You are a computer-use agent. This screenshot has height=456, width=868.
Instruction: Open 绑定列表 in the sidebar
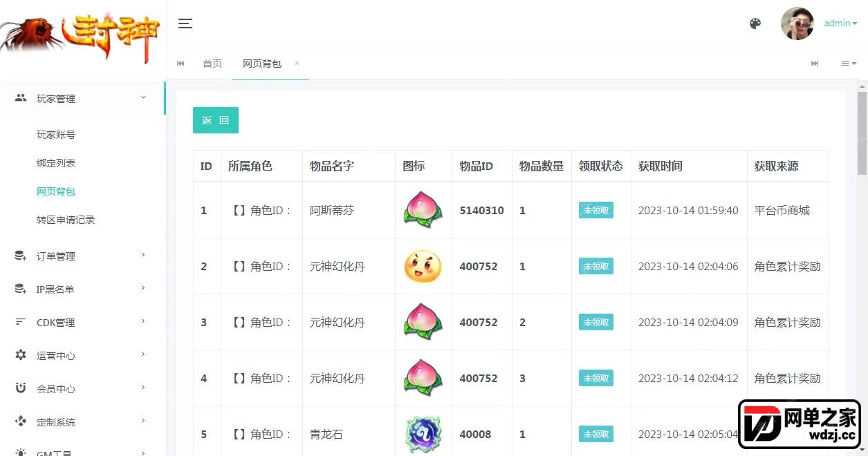[x=56, y=163]
